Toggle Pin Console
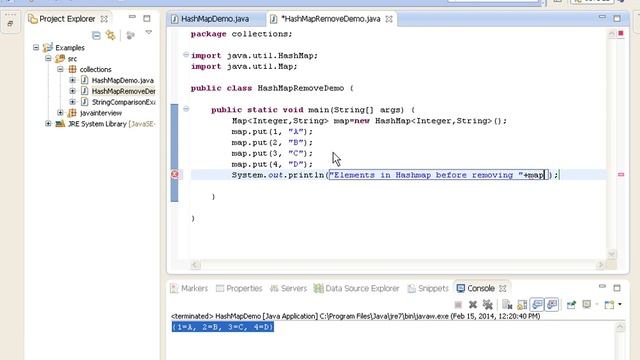This screenshot has height=360, width=640. 571,304
